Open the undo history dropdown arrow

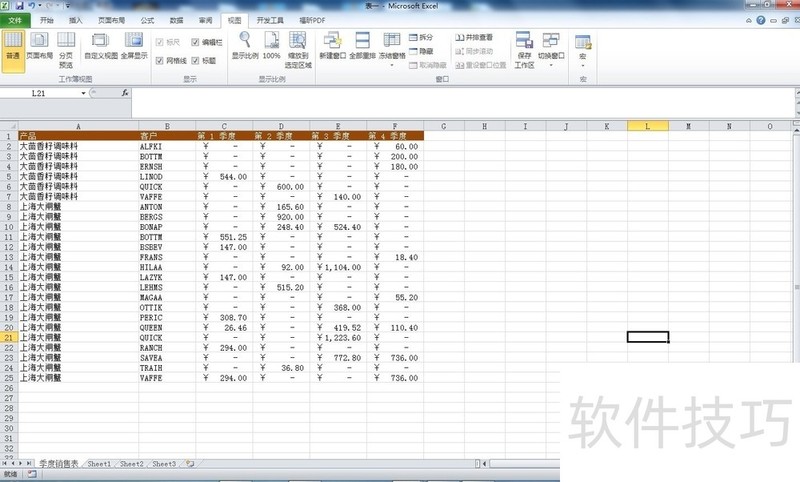click(40, 6)
